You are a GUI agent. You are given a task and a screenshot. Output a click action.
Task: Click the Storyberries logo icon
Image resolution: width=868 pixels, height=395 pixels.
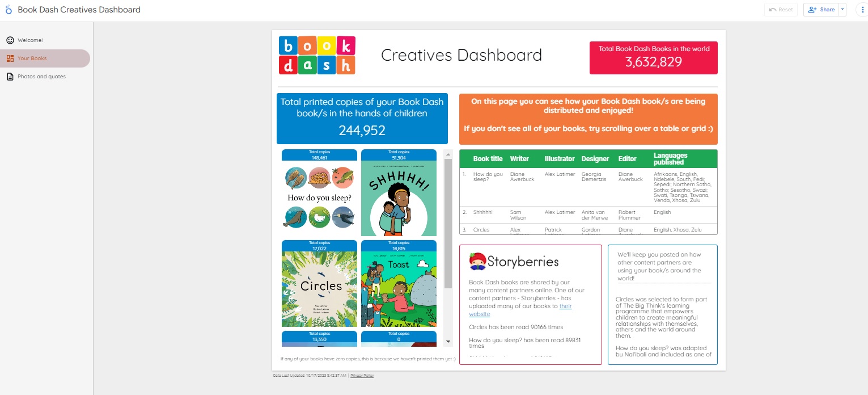pyautogui.click(x=477, y=261)
